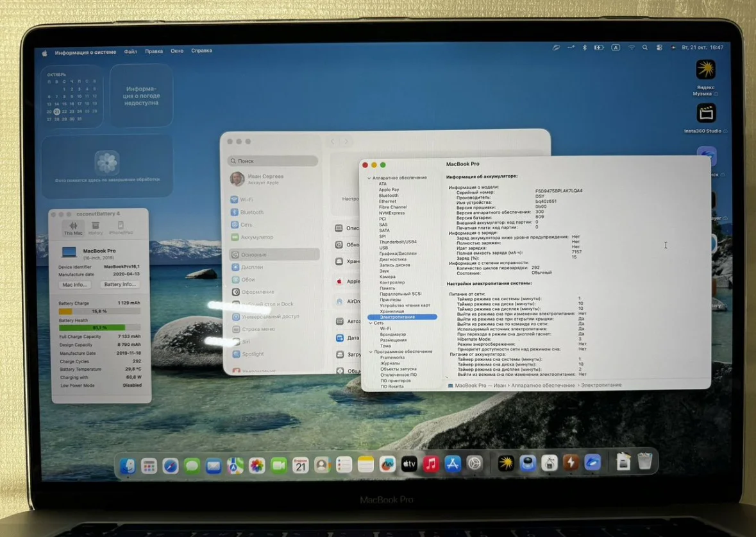Click the October calendar widget

coord(72,96)
